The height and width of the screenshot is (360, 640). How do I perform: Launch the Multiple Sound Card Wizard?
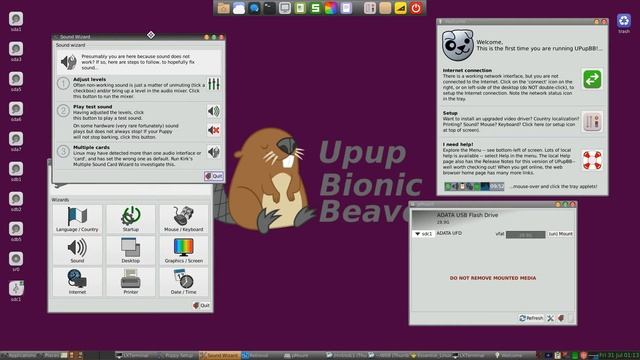click(213, 152)
